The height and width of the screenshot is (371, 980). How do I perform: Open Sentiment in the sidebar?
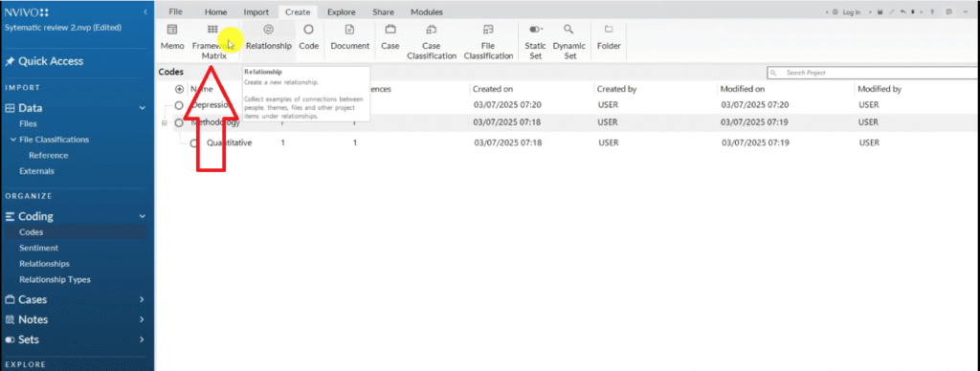coord(38,248)
